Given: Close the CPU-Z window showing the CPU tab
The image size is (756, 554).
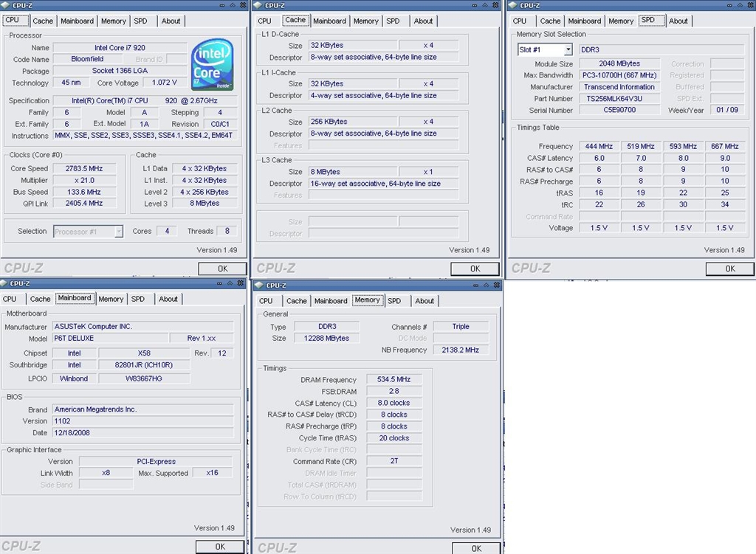Looking at the screenshot, I should point(243,5).
